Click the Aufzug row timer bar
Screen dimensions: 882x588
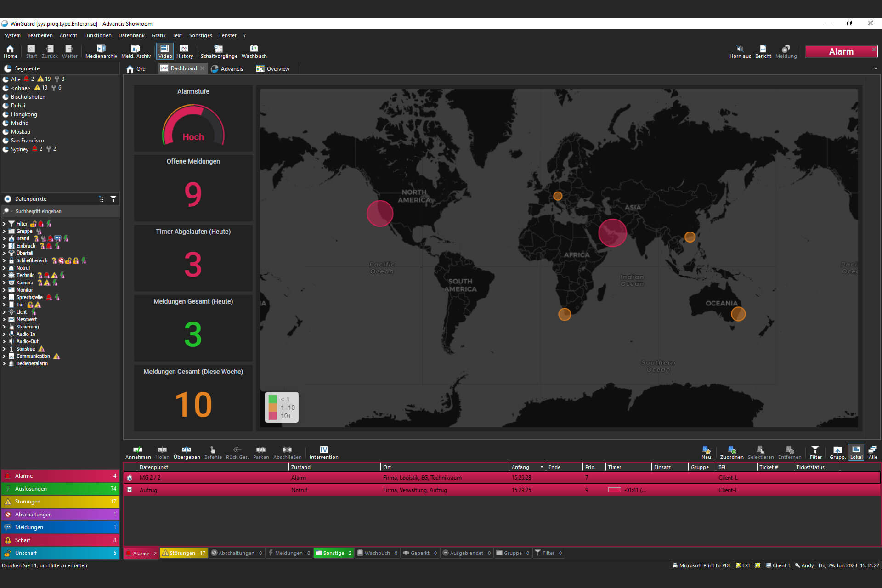click(615, 490)
